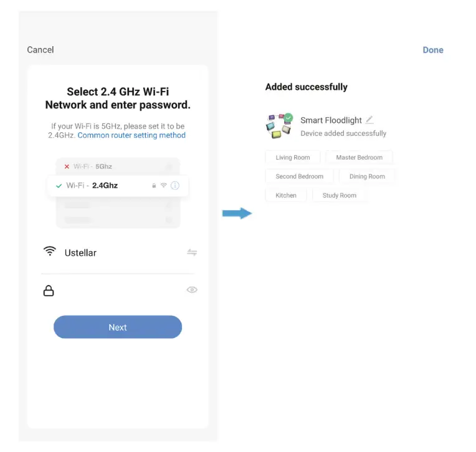Switch Wi-Fi network using the swap arrows icon

pyautogui.click(x=192, y=252)
